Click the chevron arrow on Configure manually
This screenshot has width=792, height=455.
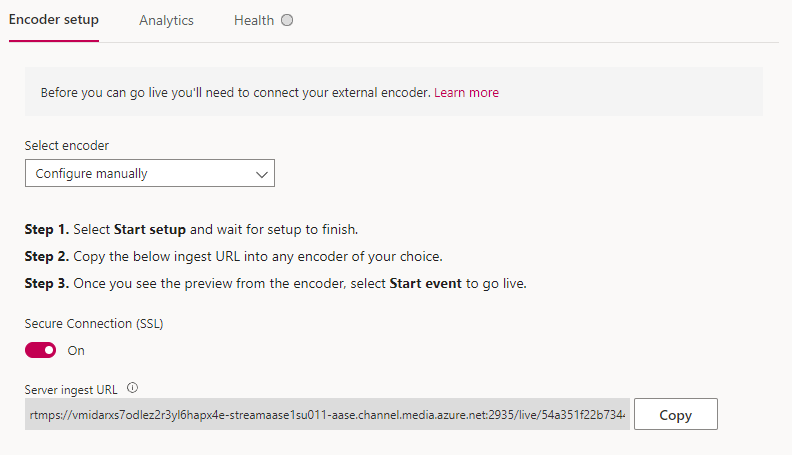(x=261, y=175)
